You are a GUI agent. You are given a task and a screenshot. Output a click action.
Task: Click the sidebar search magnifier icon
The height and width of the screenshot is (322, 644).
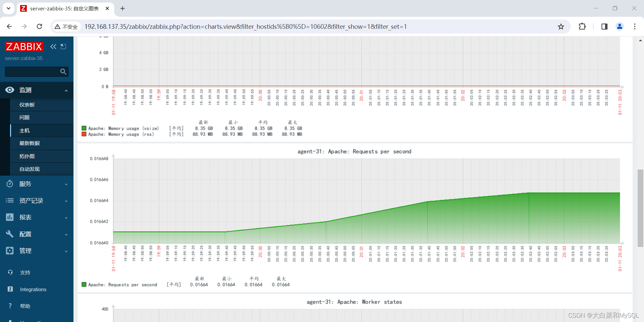[63, 71]
